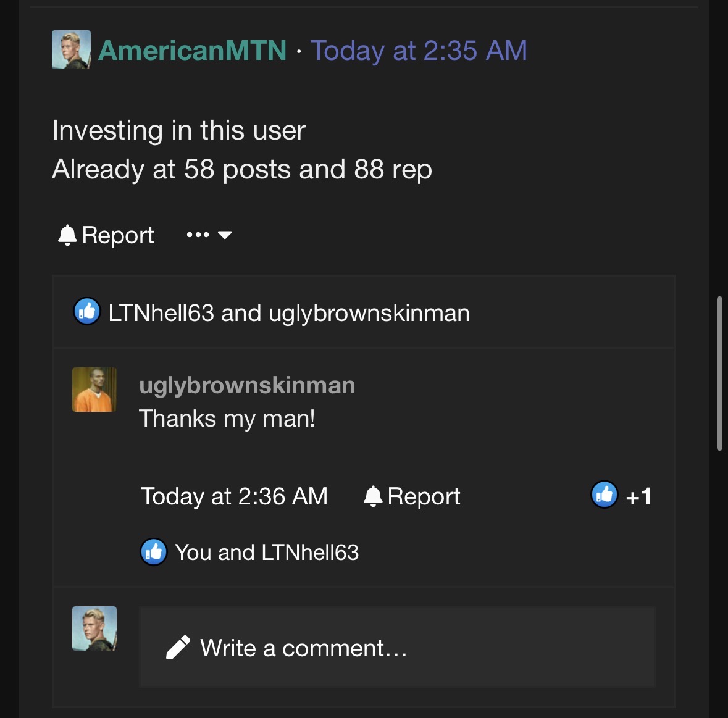Image resolution: width=728 pixels, height=718 pixels.
Task: Toggle the like thumb beside the +1
Action: click(x=605, y=495)
